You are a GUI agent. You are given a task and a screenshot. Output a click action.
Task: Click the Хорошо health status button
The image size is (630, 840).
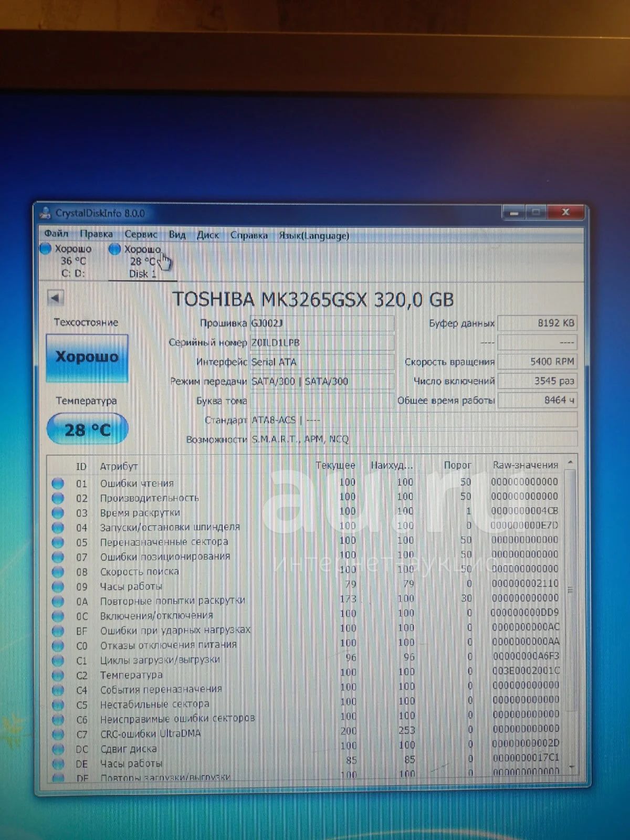tap(87, 357)
